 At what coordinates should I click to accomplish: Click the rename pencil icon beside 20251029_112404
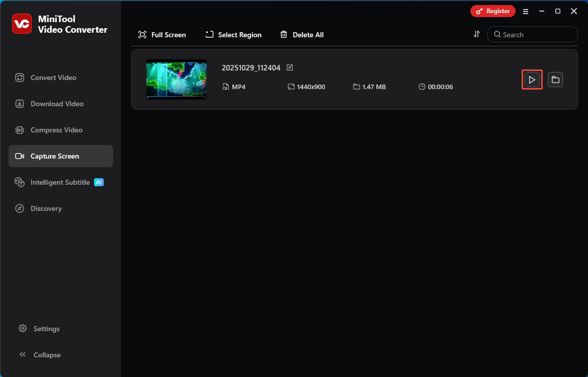tap(290, 67)
